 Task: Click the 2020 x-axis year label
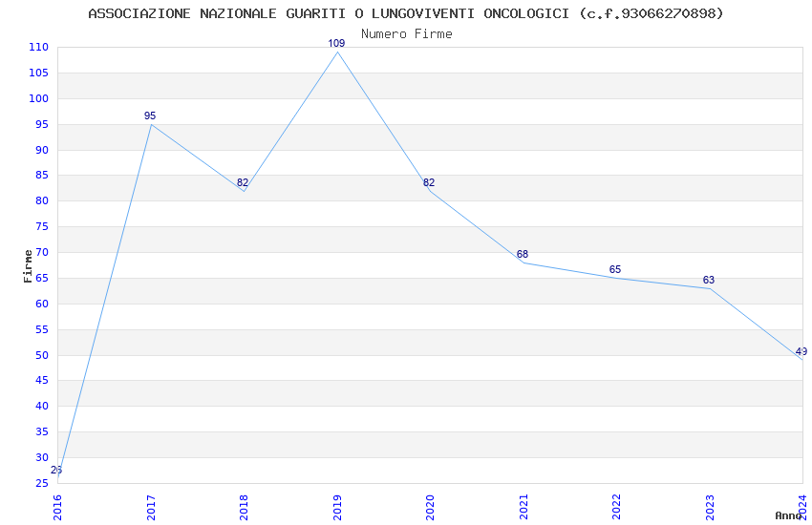430,508
